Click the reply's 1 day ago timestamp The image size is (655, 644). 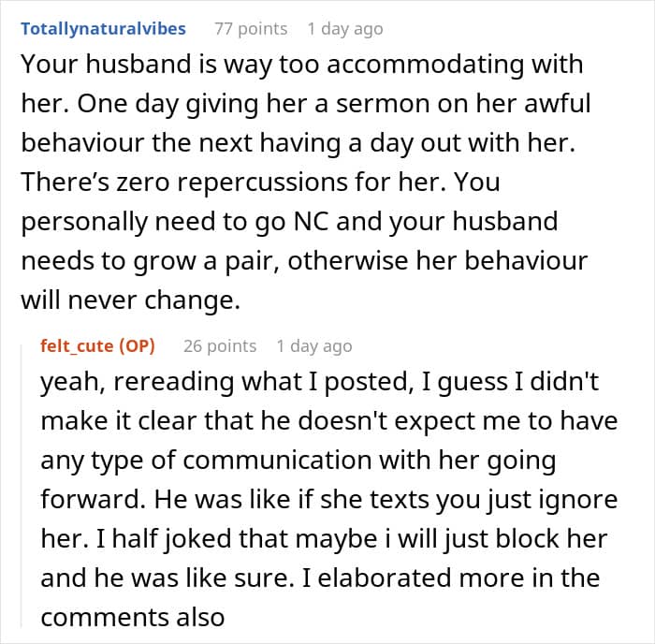pos(314,345)
